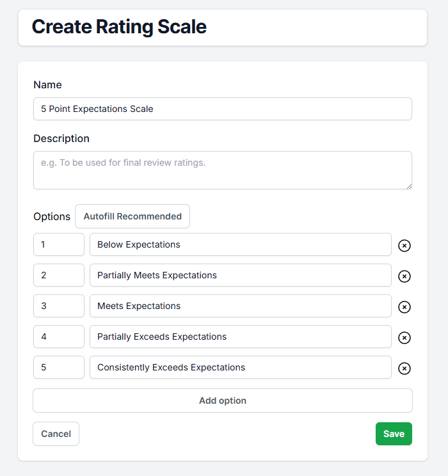This screenshot has width=448, height=476.
Task: Cancel creating the rating scale
Action: [56, 434]
